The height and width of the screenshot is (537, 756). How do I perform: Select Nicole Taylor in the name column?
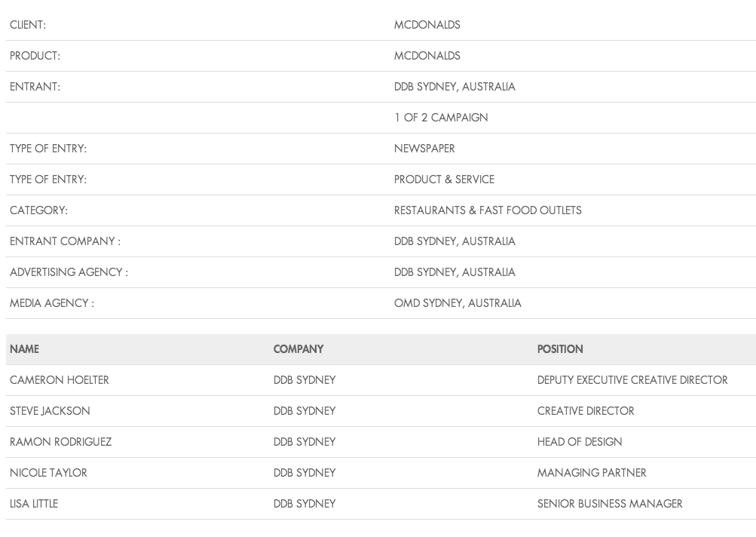coord(48,473)
